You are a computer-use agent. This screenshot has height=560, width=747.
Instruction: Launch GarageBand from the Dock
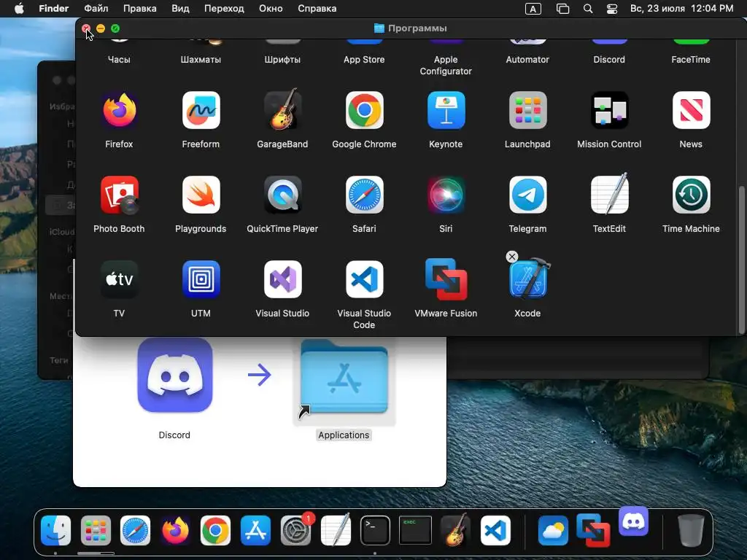pos(455,529)
